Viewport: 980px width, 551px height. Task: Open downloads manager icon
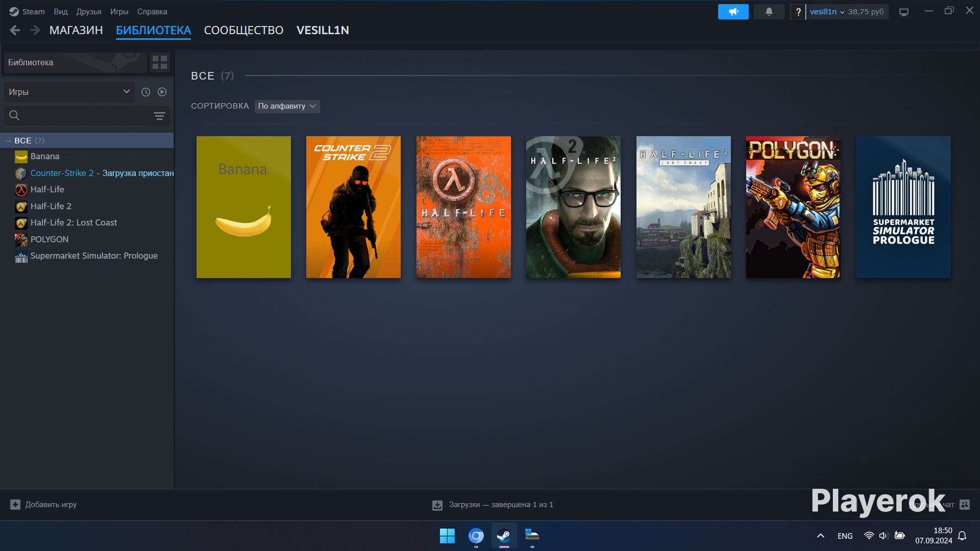[x=437, y=505]
